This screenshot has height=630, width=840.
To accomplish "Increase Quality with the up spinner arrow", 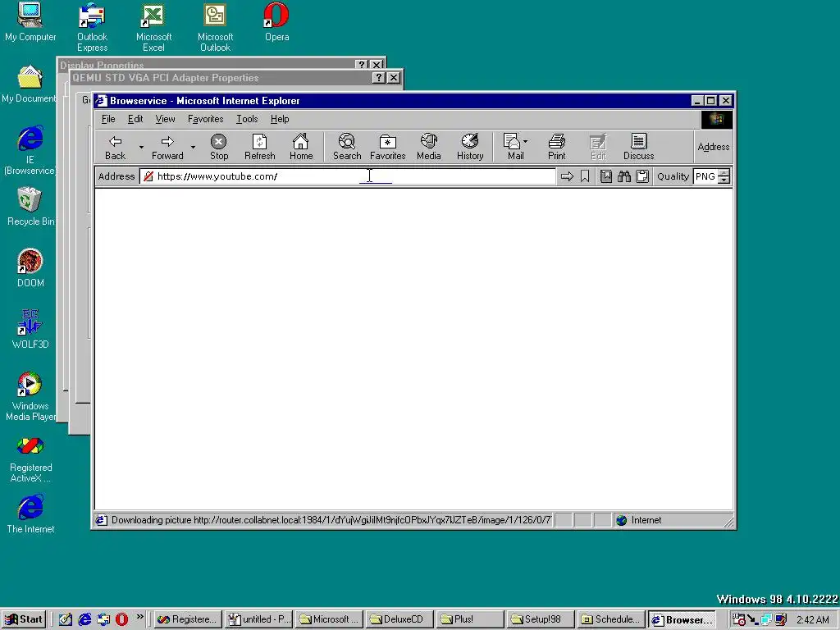I will [x=724, y=172].
